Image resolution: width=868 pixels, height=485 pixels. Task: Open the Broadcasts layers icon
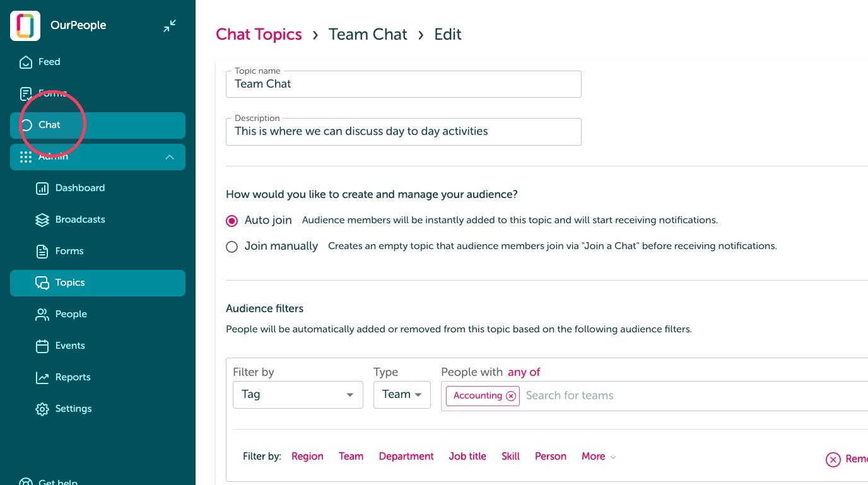coord(42,219)
